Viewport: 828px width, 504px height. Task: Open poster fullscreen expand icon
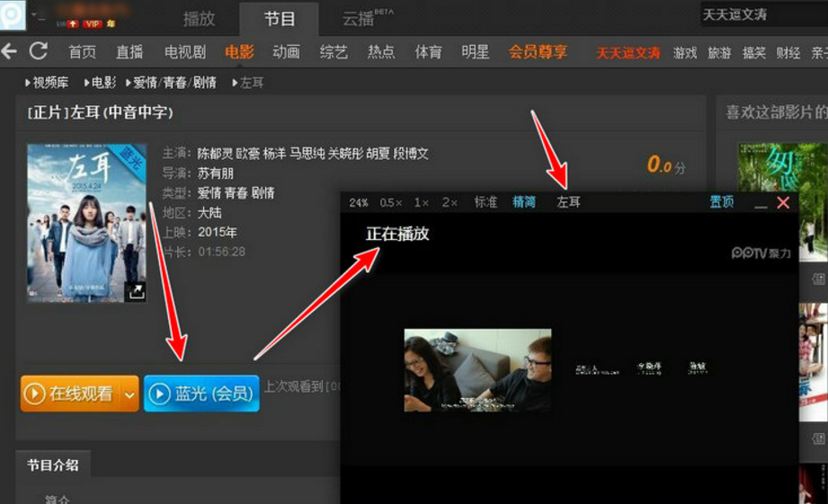point(137,291)
